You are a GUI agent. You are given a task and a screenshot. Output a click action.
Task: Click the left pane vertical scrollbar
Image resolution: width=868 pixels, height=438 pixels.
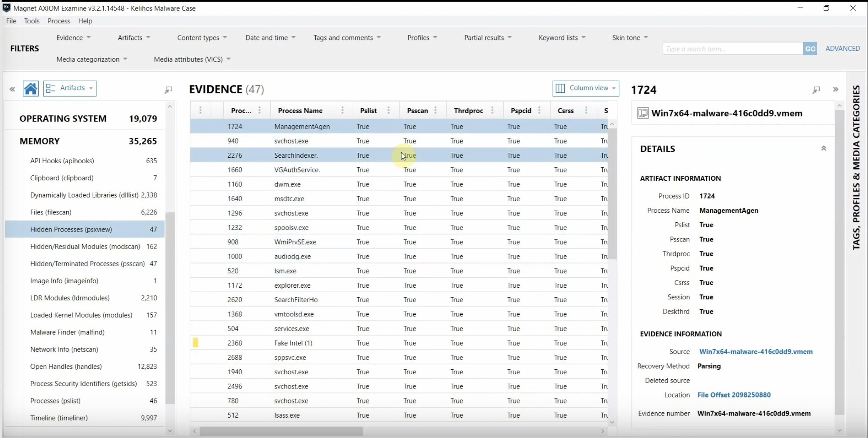(x=170, y=308)
